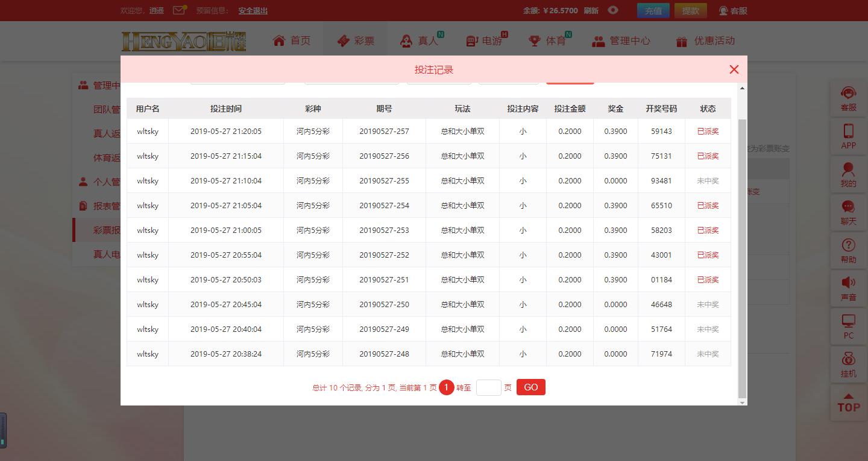Screen dimensions: 868x461
Task: Click the dialog scrollbar down arrow
Action: point(743,402)
